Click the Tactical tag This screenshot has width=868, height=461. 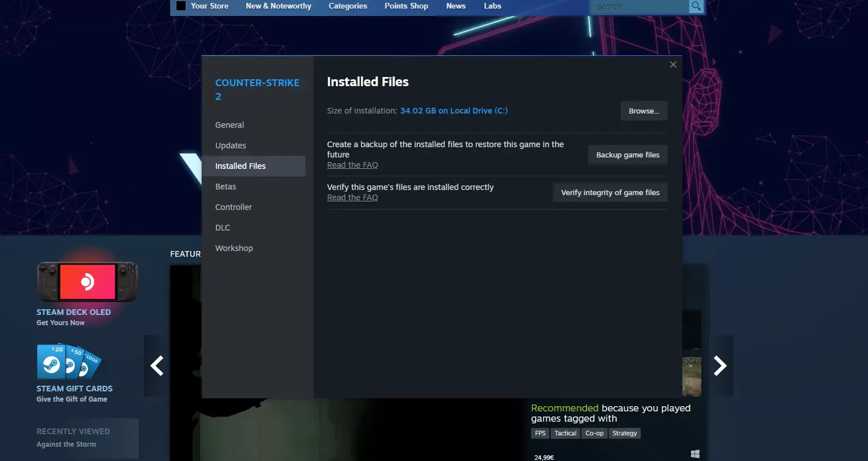pyautogui.click(x=565, y=433)
